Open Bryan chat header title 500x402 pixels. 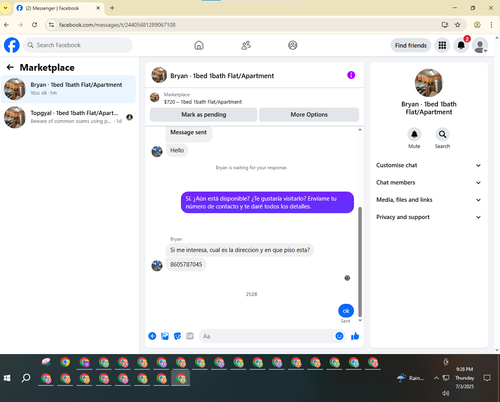click(x=222, y=76)
